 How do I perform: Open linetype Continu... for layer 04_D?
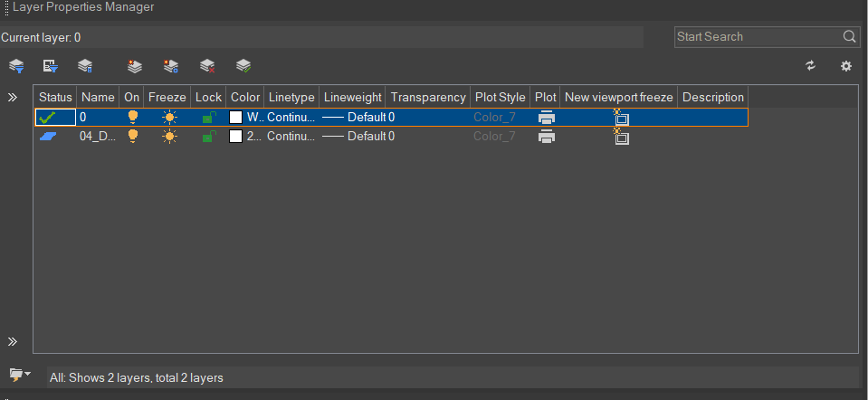click(x=291, y=136)
